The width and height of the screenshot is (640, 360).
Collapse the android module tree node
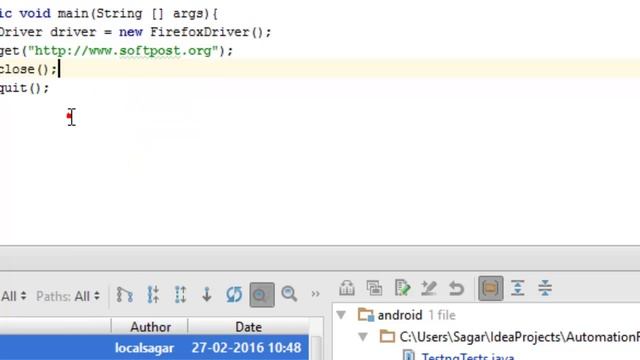(342, 315)
